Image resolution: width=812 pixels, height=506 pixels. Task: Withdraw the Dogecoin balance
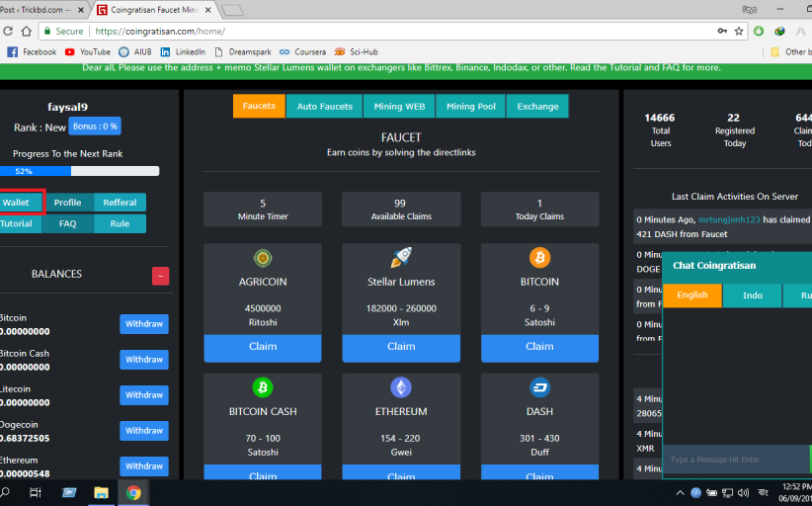144,431
